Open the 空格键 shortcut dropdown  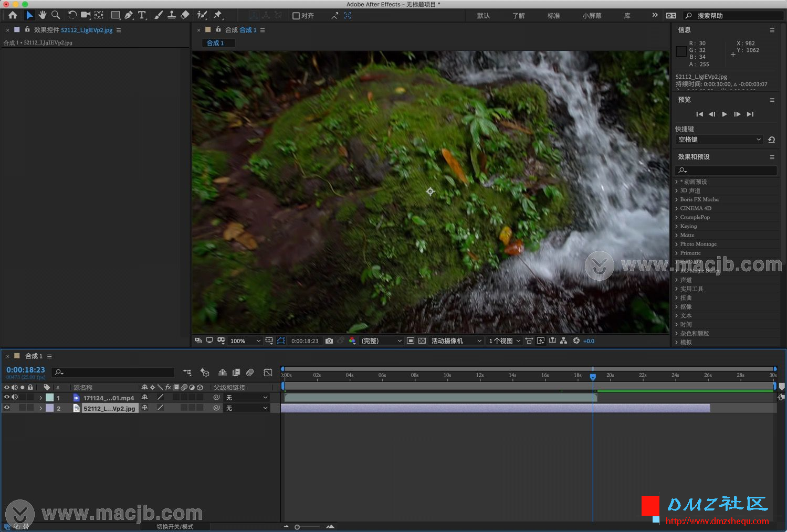[x=719, y=140]
